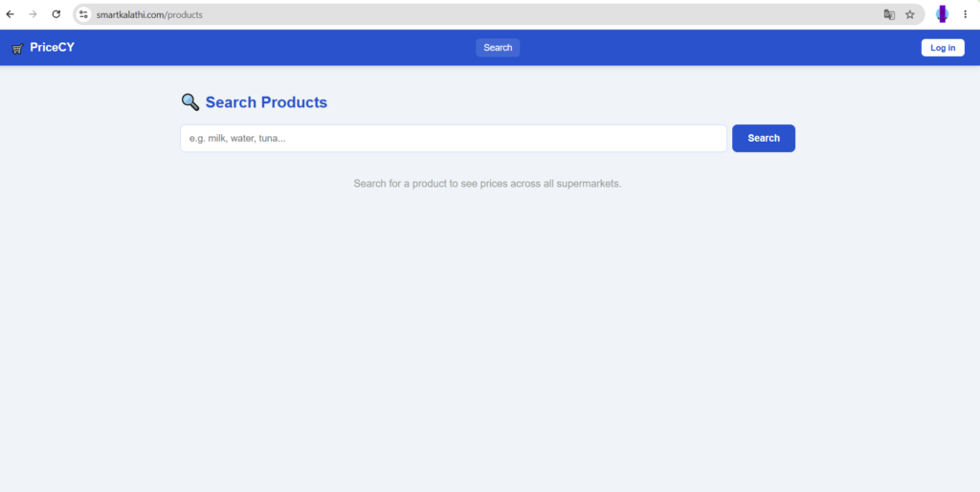980x492 pixels.
Task: Open the Chrome profile avatar
Action: [942, 14]
